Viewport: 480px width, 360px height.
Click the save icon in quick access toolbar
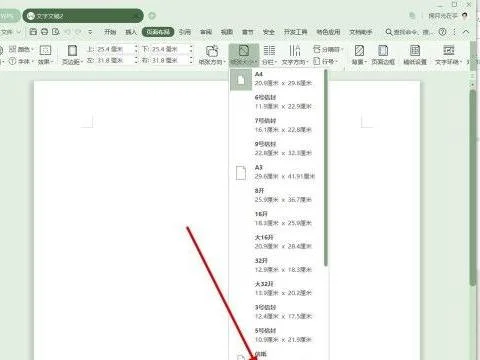33,32
